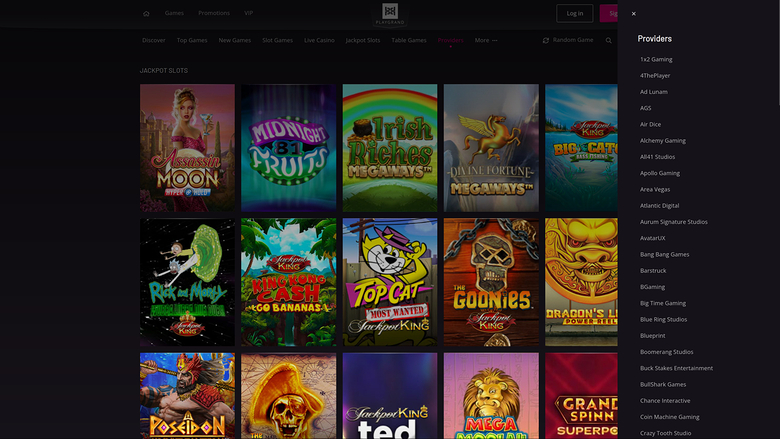Image resolution: width=780 pixels, height=439 pixels.
Task: Open the Mega Moolah lion thumbnail
Action: click(x=491, y=396)
